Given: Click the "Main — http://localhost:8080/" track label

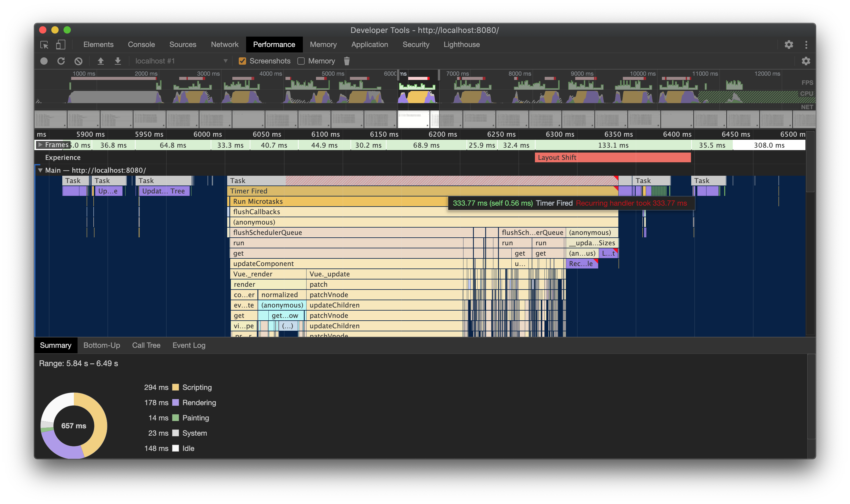Looking at the screenshot, I should (x=96, y=170).
